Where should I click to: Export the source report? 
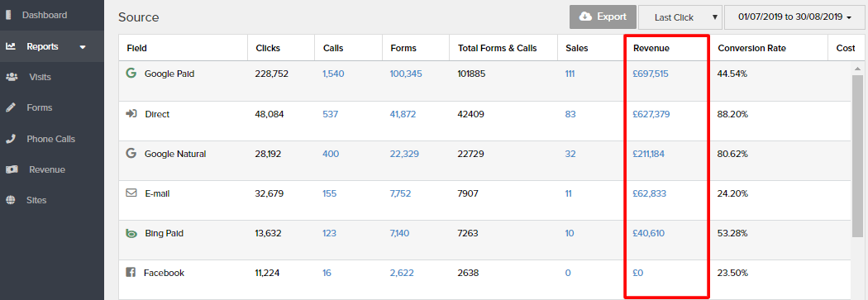pyautogui.click(x=603, y=17)
